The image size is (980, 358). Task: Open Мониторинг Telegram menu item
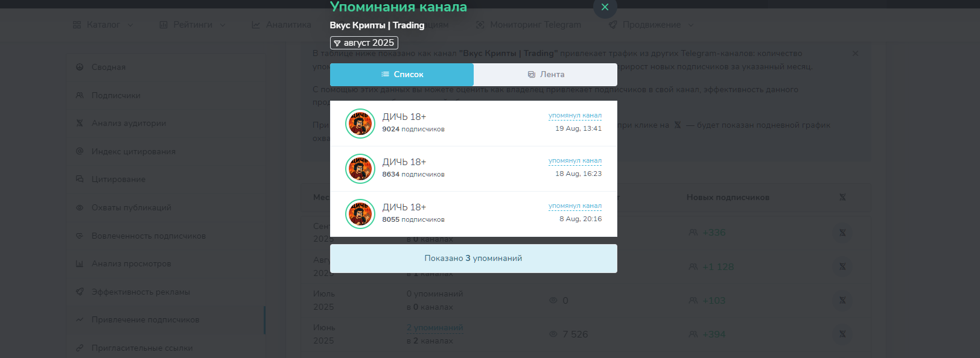click(529, 25)
